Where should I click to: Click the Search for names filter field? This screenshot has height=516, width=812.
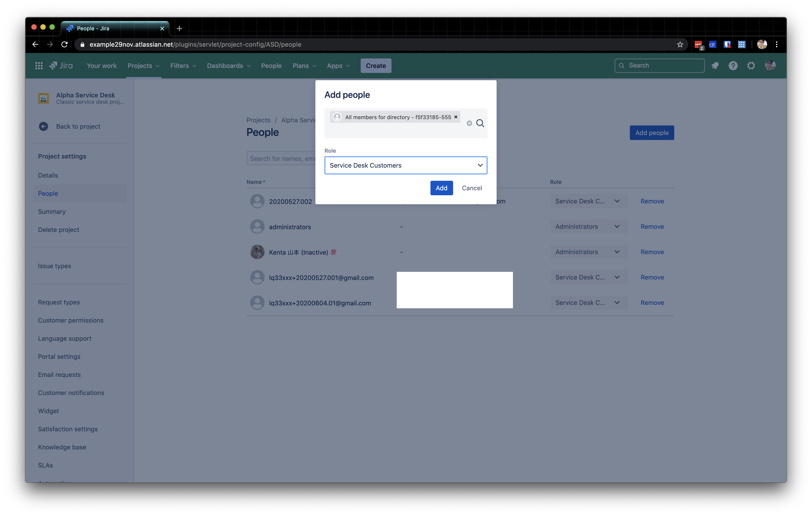(x=281, y=159)
